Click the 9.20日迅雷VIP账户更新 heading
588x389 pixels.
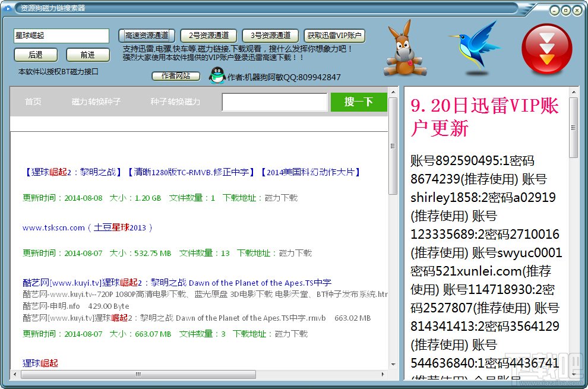point(485,117)
